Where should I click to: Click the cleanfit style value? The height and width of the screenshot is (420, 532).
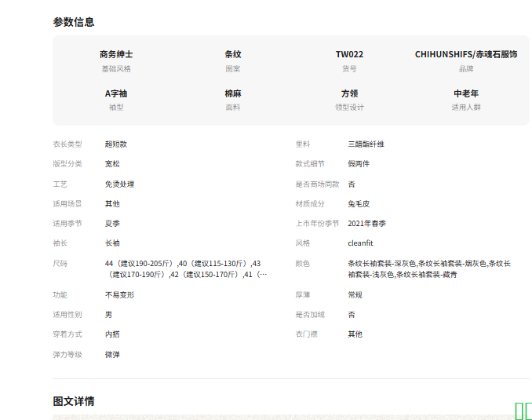click(360, 243)
